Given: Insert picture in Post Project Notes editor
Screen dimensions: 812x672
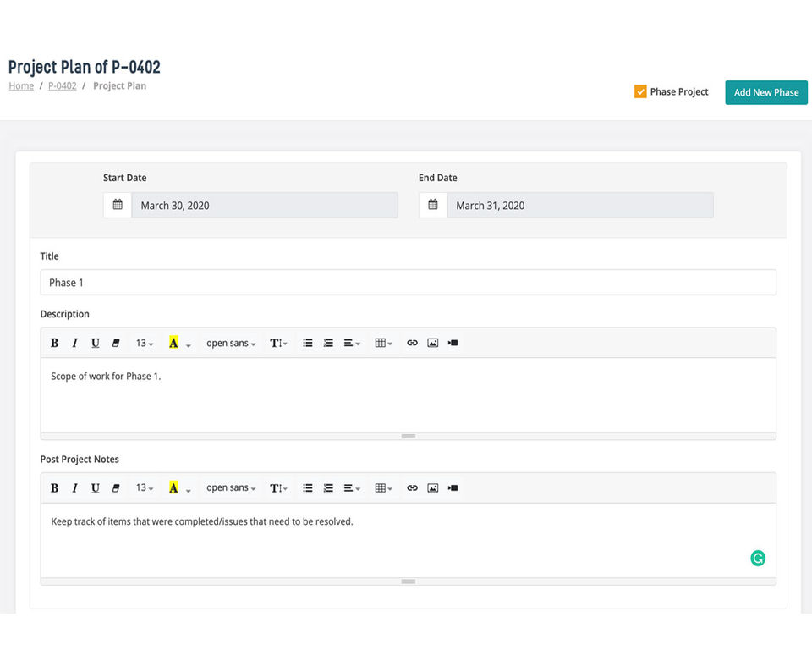Looking at the screenshot, I should tap(432, 488).
